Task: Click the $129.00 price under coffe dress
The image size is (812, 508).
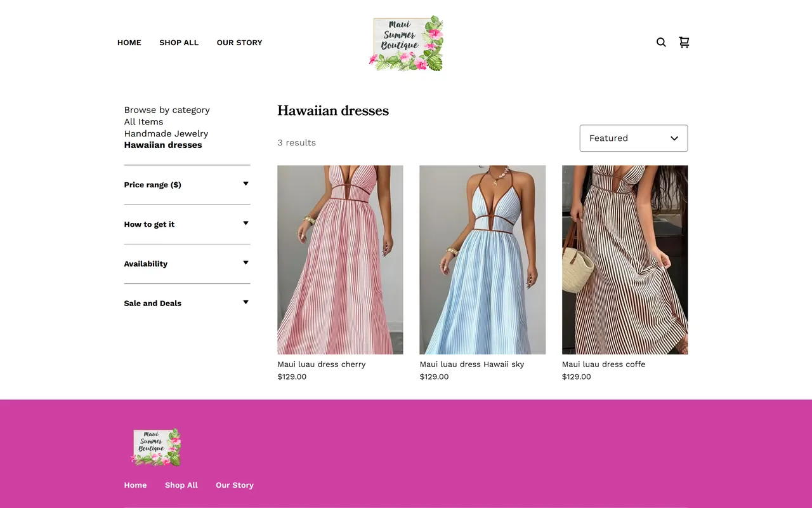Action: (x=576, y=377)
